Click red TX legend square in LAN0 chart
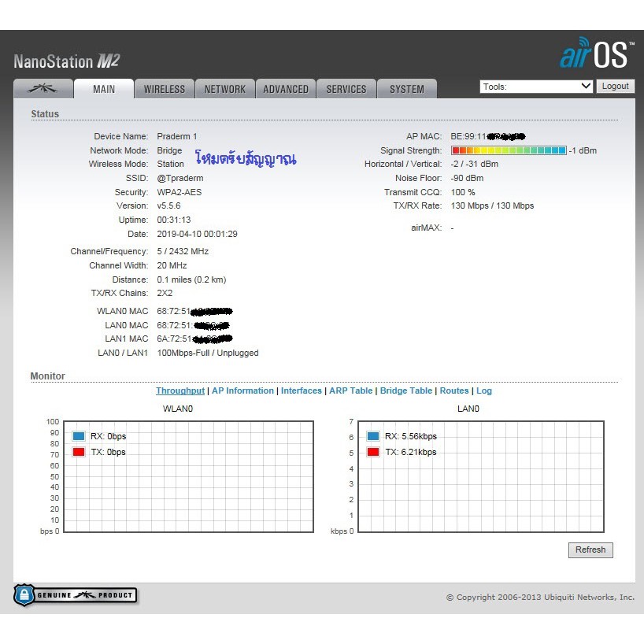The height and width of the screenshot is (644, 644). (x=373, y=452)
